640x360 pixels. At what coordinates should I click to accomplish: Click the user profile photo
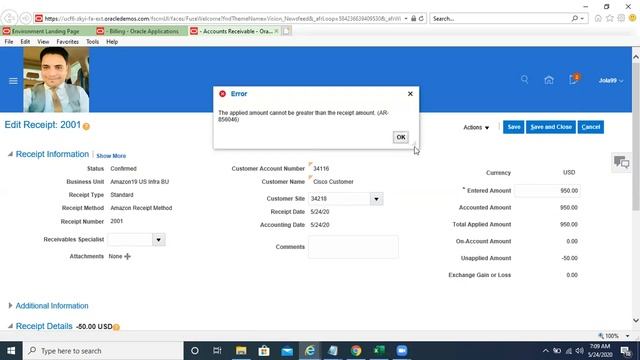[56, 80]
